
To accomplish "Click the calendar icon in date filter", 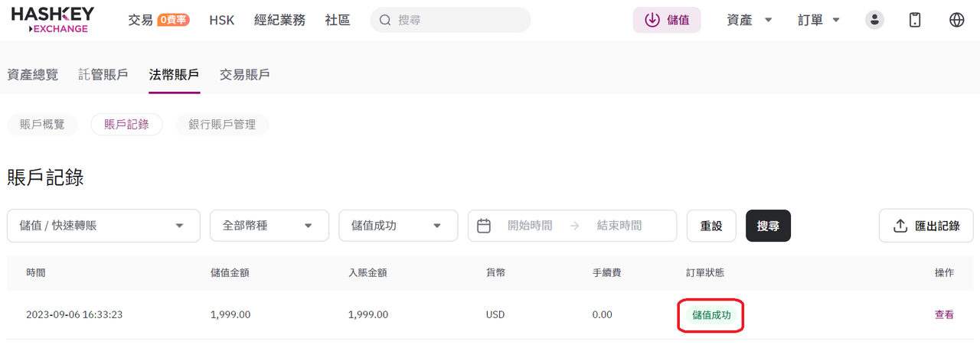I will (x=484, y=226).
